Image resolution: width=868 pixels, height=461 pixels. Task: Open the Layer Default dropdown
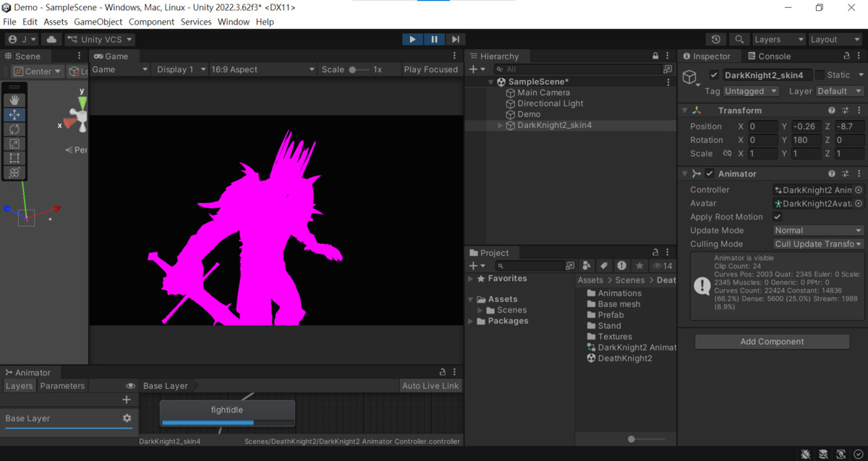[840, 91]
